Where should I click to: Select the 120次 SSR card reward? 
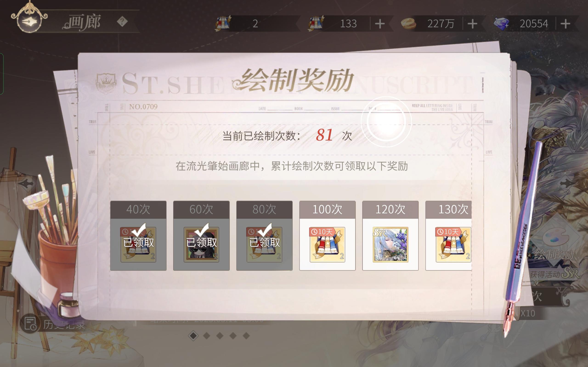pos(390,245)
